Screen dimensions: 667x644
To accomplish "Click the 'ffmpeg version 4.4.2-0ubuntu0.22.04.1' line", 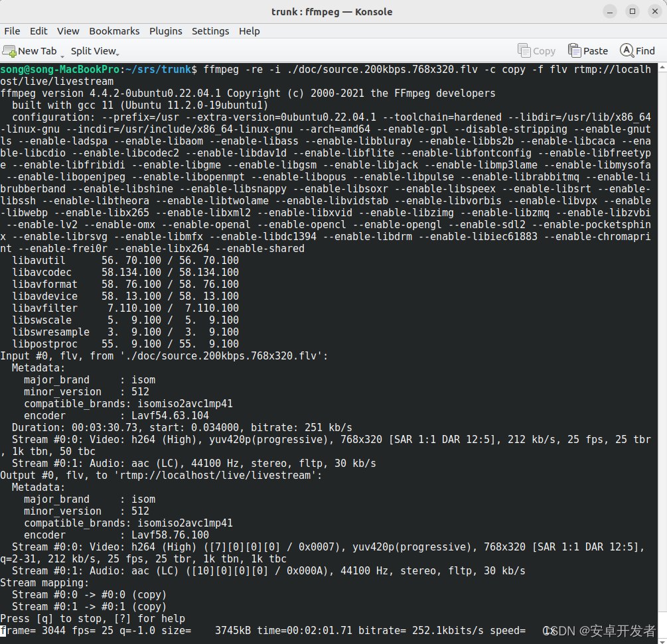I will pyautogui.click(x=248, y=93).
